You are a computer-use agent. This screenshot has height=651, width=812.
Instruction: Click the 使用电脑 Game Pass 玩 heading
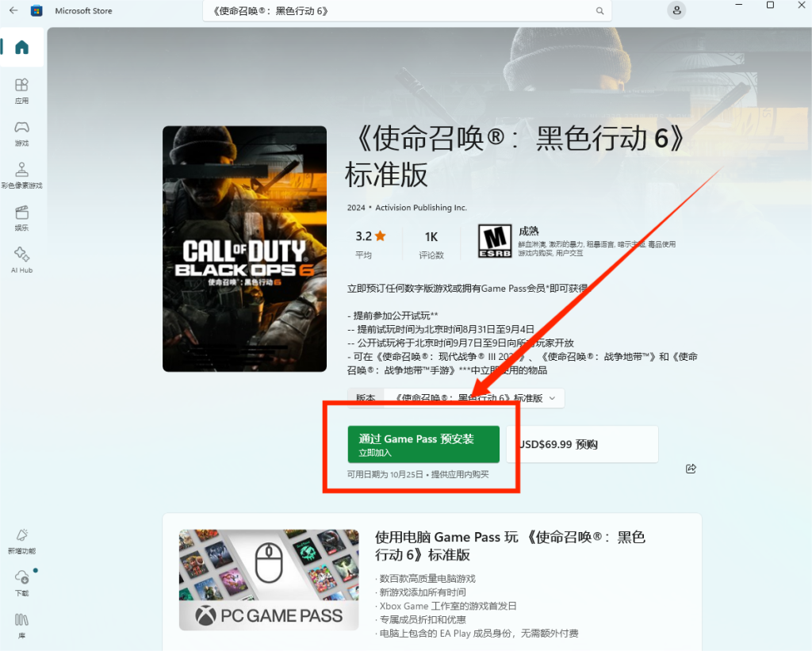point(510,546)
